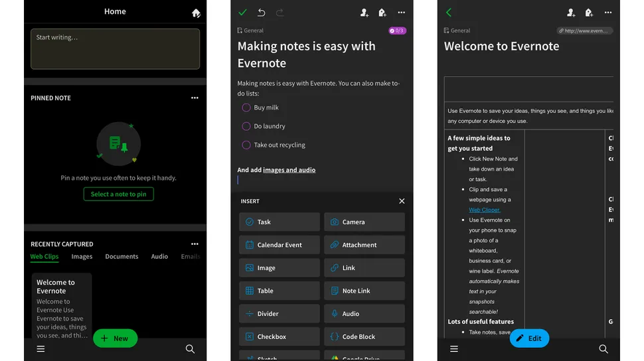Check off the Buy milk task

(x=246, y=108)
